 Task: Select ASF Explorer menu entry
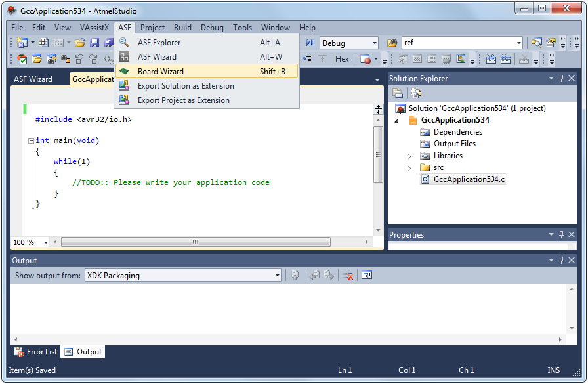click(207, 43)
